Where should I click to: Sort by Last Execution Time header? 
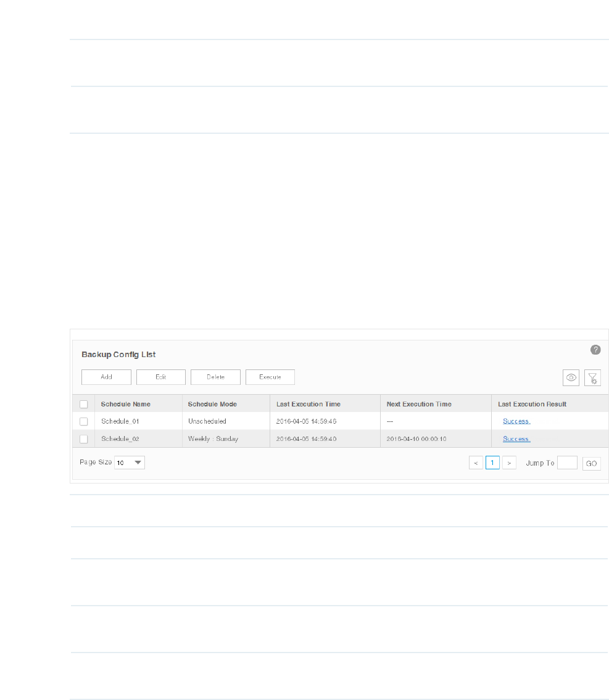click(x=308, y=404)
